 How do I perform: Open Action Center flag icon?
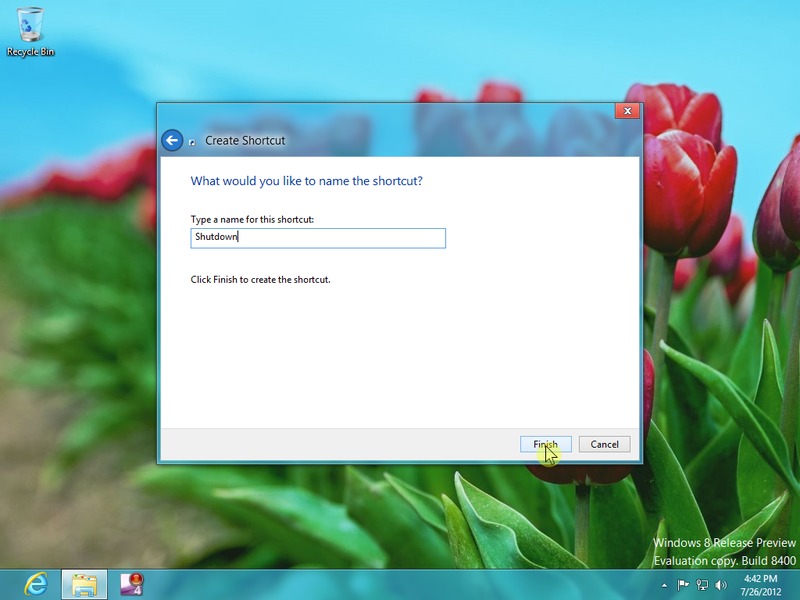[684, 585]
